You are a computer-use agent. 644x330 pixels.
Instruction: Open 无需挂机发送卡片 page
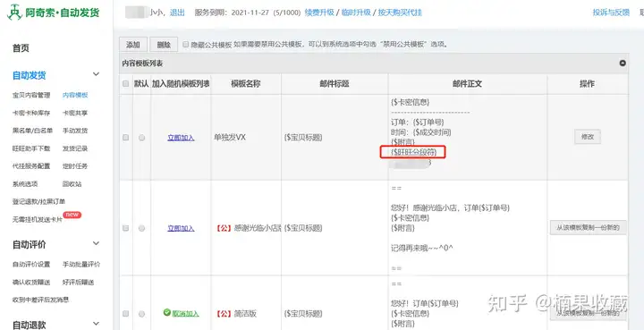[38, 220]
